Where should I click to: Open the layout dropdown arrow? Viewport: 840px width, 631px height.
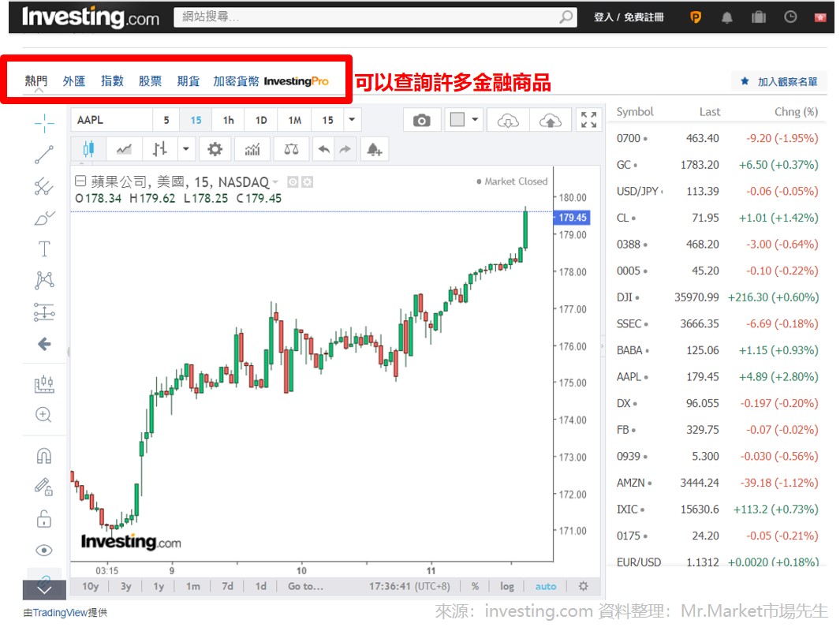click(x=475, y=119)
